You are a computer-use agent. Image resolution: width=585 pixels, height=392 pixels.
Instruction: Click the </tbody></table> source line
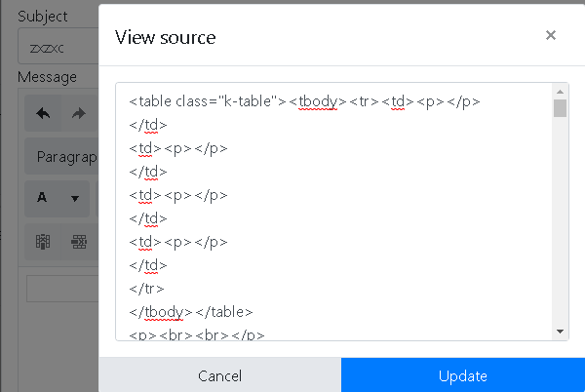tap(191, 312)
